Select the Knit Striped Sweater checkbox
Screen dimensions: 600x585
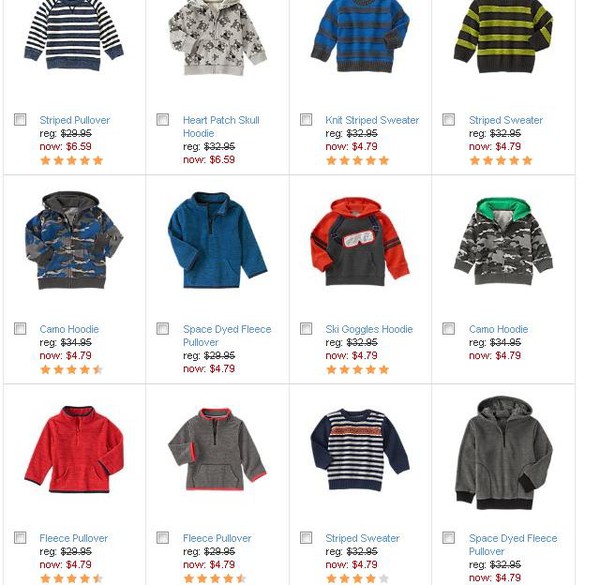[x=306, y=120]
